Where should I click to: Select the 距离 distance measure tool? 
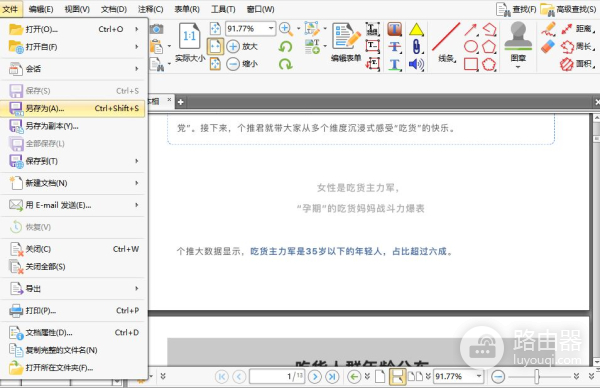(578, 29)
